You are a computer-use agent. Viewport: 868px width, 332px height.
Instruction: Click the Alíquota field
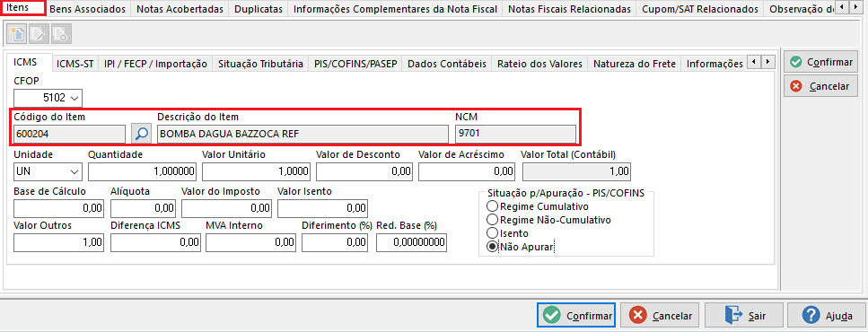[143, 208]
